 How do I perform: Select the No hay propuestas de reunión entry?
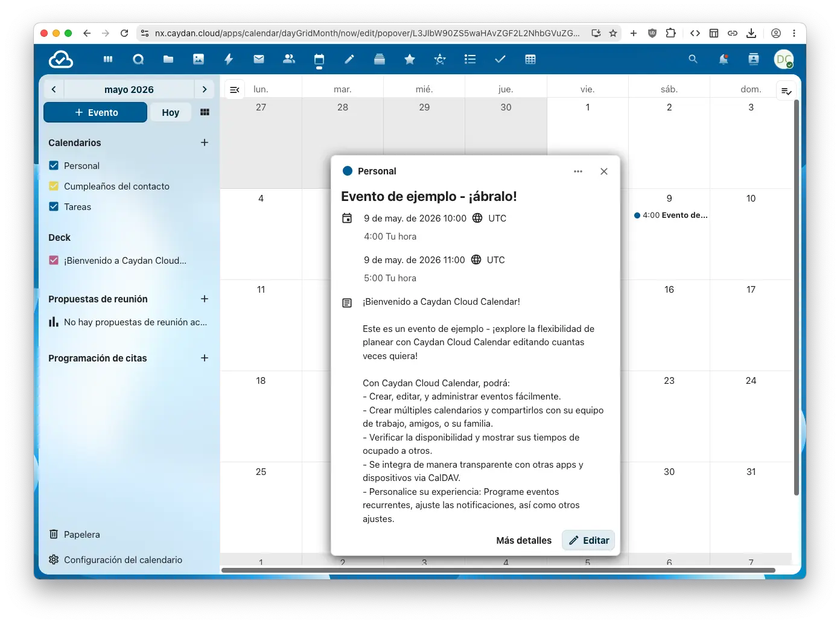(128, 322)
